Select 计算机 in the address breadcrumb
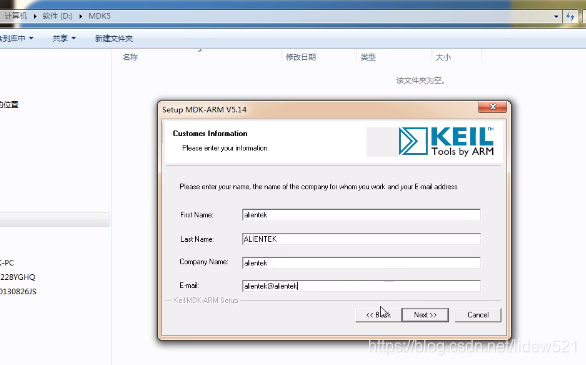 15,16
